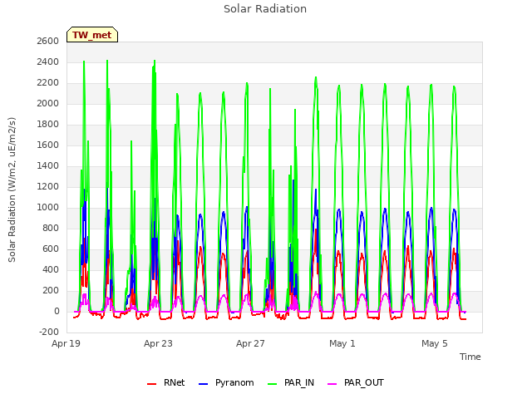Click the PAR_OUT magenta legend swatch
Image resolution: width=532 pixels, height=399 pixels.
pyautogui.click(x=332, y=384)
